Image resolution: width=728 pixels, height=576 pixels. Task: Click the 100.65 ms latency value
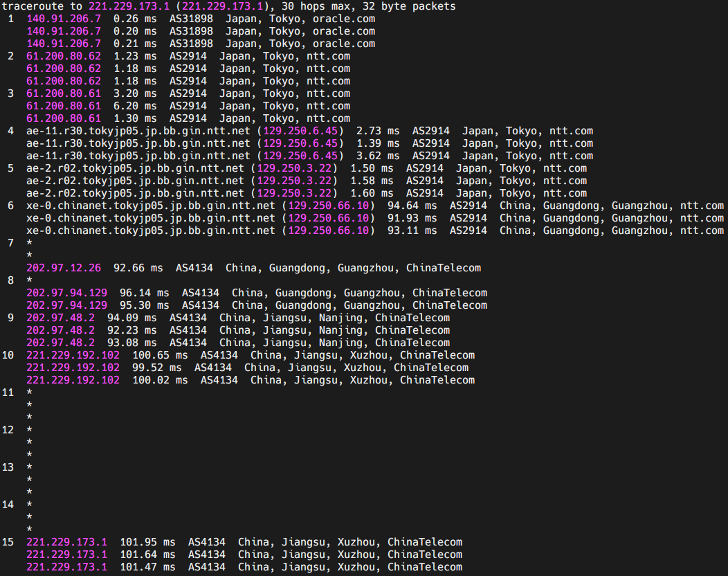(160, 355)
